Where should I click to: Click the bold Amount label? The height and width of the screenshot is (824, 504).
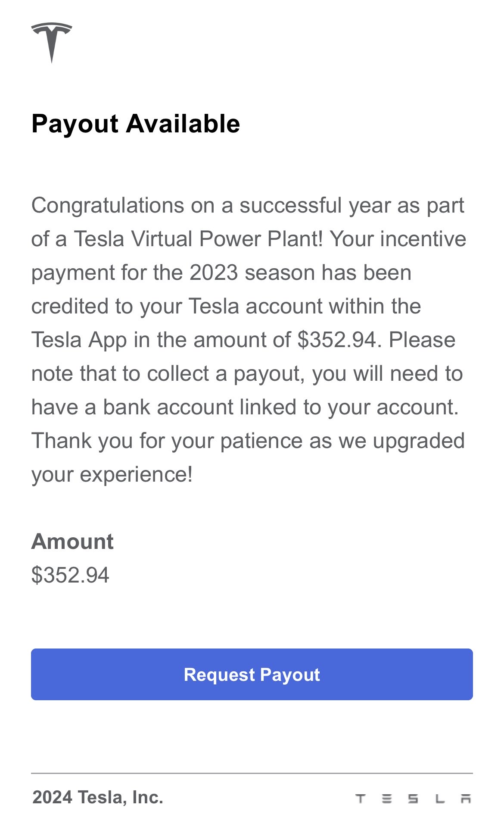tap(72, 541)
